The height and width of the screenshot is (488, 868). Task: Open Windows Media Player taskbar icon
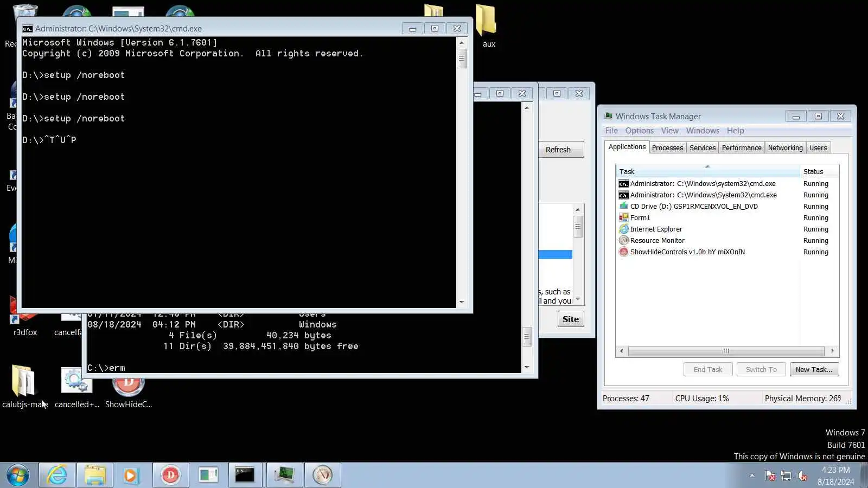coord(131,475)
